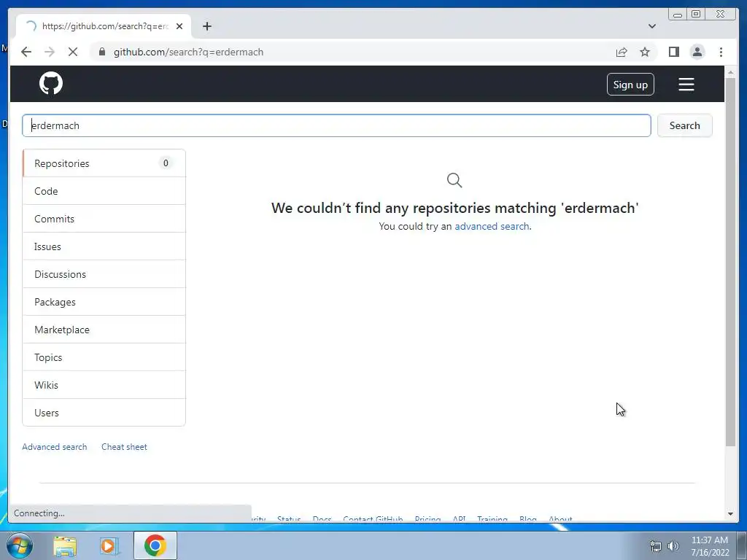Viewport: 747px width, 560px height.
Task: Click the scrollbar down arrow
Action: [730, 514]
